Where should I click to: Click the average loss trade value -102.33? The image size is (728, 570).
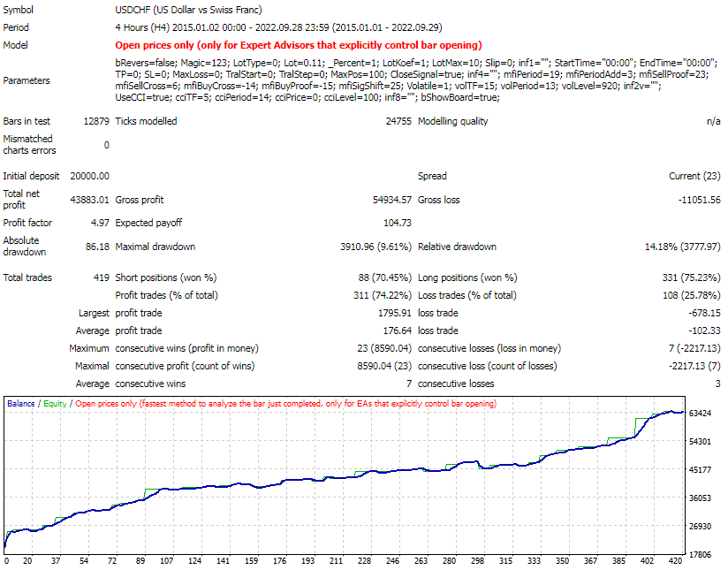click(704, 331)
